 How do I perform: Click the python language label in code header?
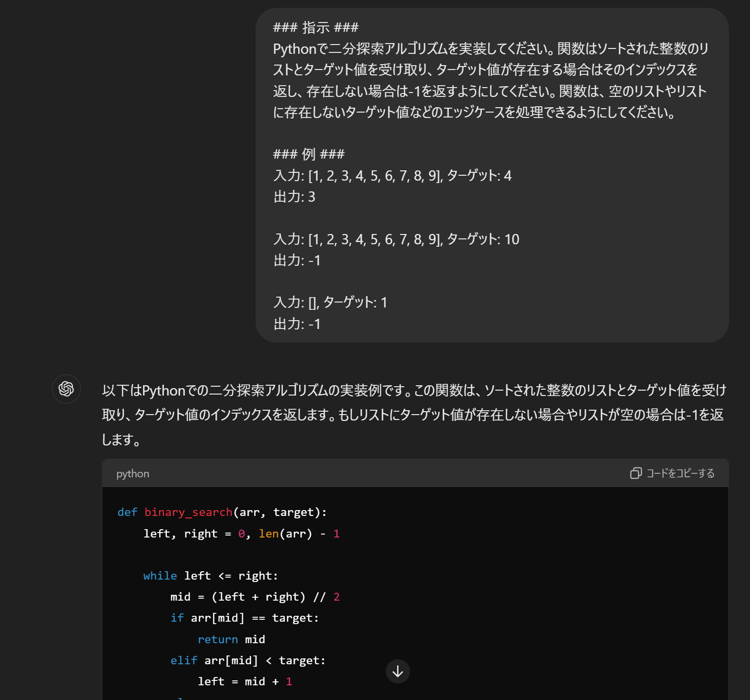pyautogui.click(x=133, y=474)
